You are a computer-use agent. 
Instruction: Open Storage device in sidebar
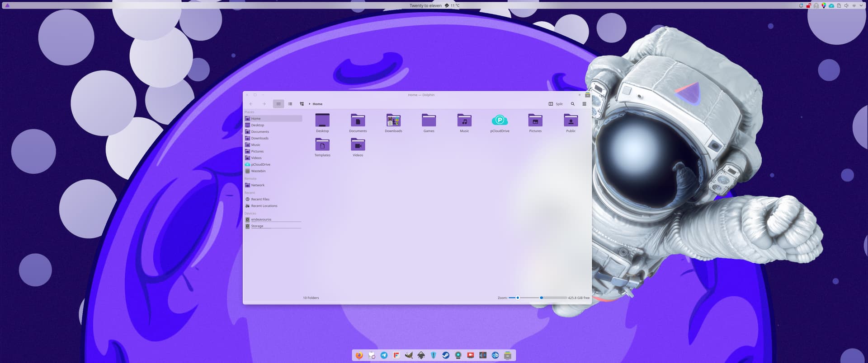click(x=273, y=226)
